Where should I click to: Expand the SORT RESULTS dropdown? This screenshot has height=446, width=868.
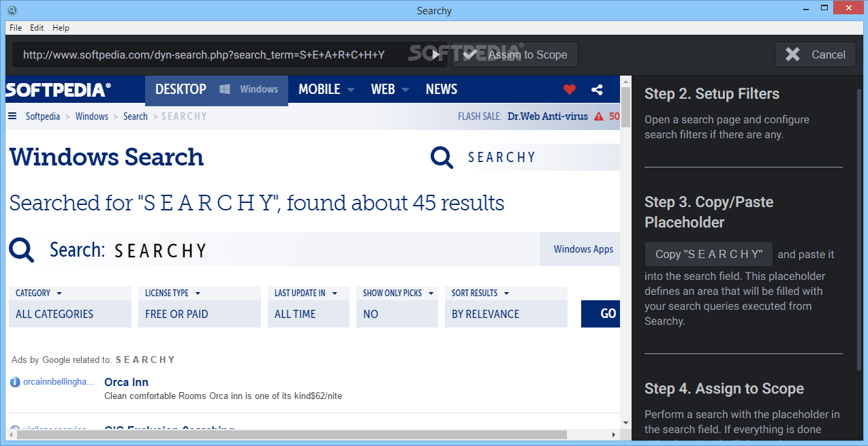(x=480, y=293)
